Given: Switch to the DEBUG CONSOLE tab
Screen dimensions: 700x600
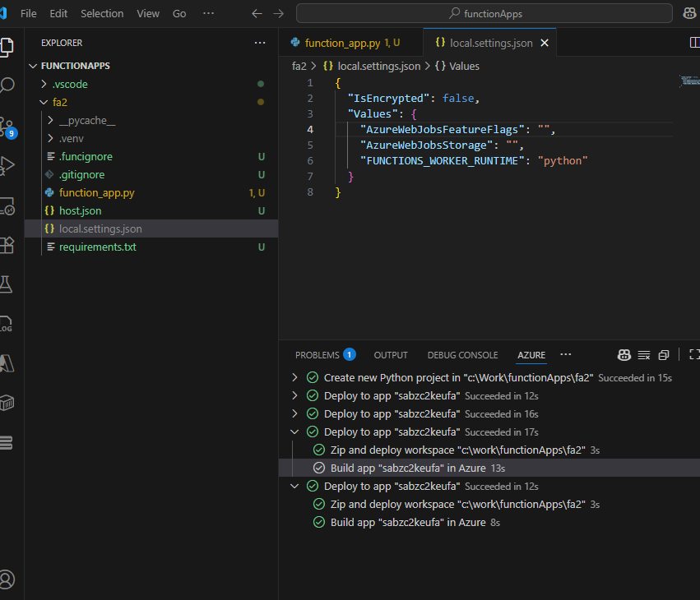Looking at the screenshot, I should click(x=462, y=355).
